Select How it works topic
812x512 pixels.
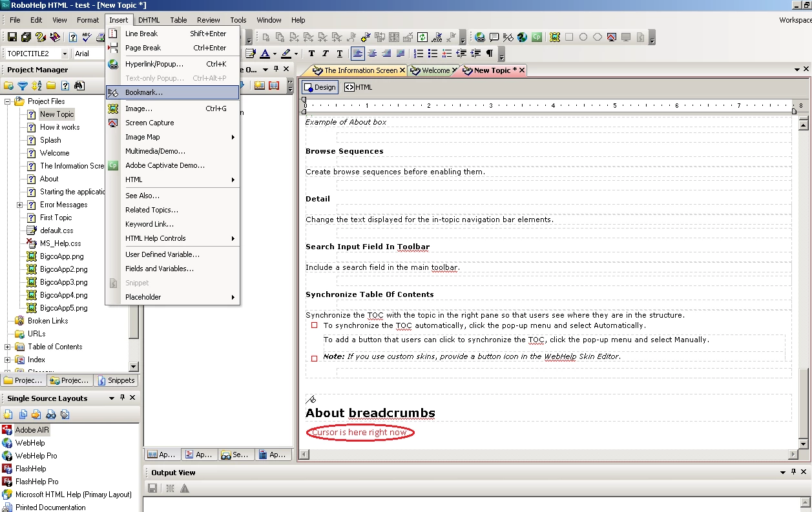[60, 127]
